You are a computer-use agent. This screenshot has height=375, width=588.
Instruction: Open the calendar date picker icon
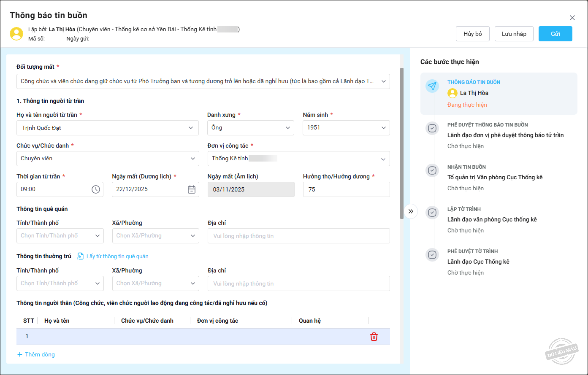(192, 189)
